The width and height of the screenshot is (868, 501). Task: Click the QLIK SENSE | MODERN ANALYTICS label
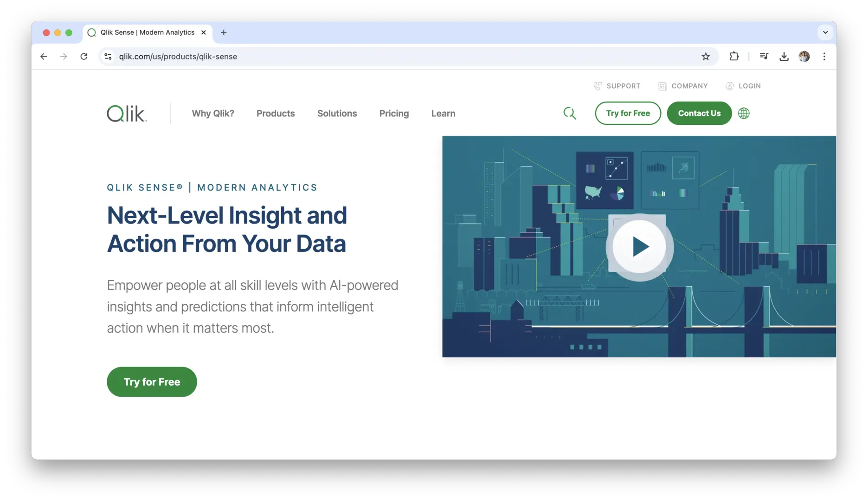(x=212, y=187)
